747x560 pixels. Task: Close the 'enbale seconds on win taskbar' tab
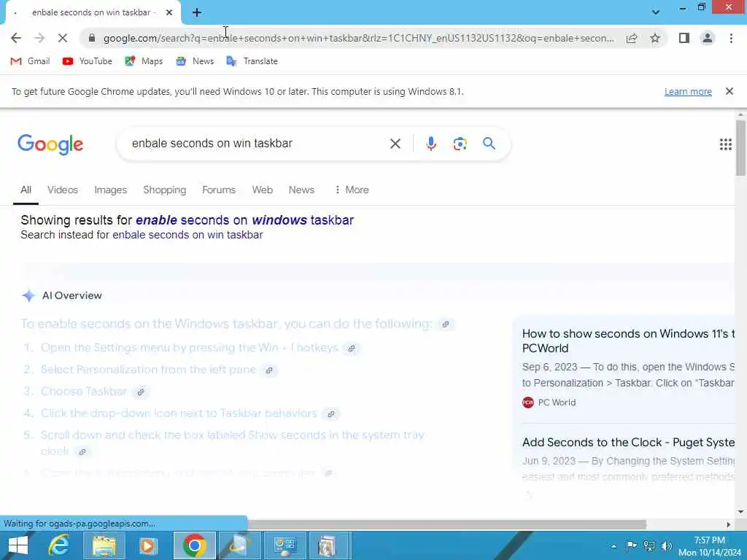(x=169, y=13)
